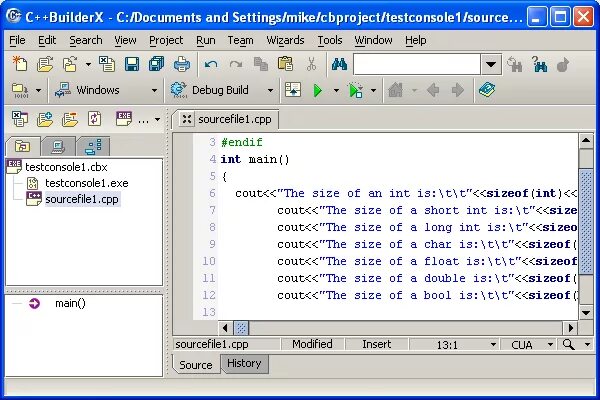Select sourcefile1.cpp in project tree
Image resolution: width=600 pixels, height=400 pixels.
82,199
